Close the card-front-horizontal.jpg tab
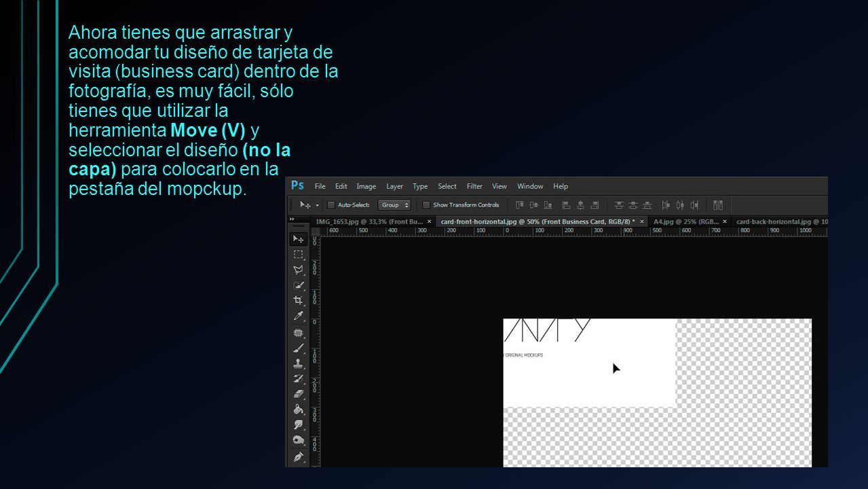 [642, 221]
